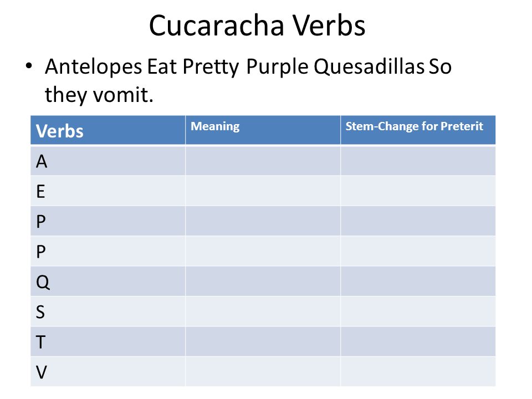
Task: Select the cell containing letter Q
Action: click(x=108, y=282)
